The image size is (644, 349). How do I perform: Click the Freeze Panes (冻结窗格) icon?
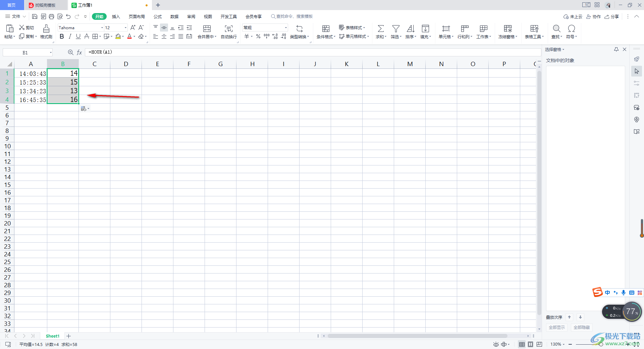point(508,29)
